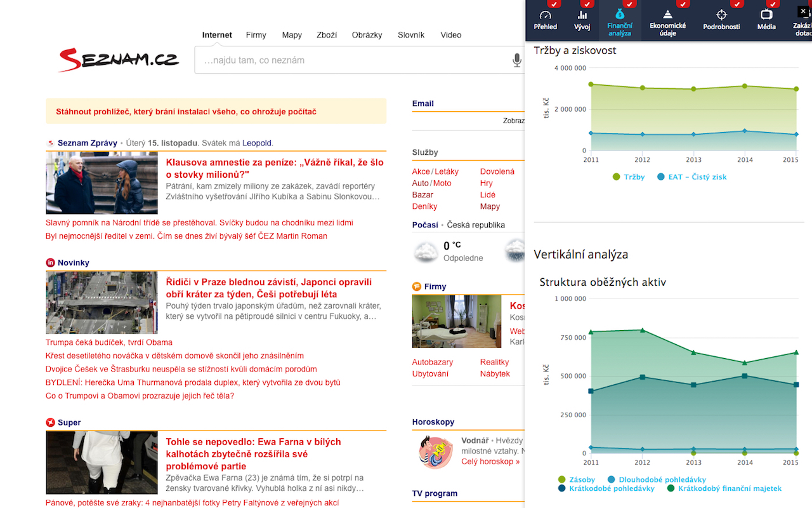Open the Bazar service link
812x508 pixels.
point(422,195)
